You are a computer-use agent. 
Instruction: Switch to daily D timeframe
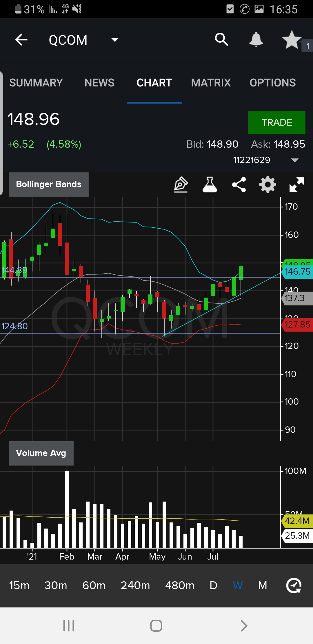(x=214, y=585)
